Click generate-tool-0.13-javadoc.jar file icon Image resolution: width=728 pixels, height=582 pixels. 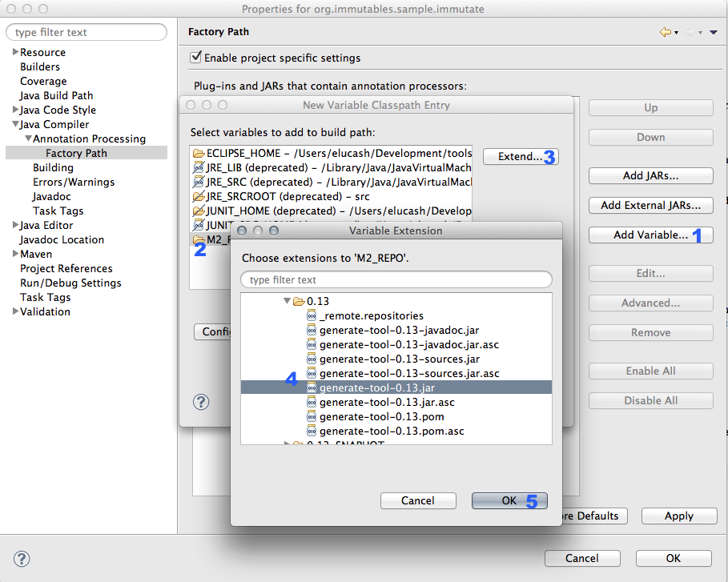pyautogui.click(x=312, y=330)
